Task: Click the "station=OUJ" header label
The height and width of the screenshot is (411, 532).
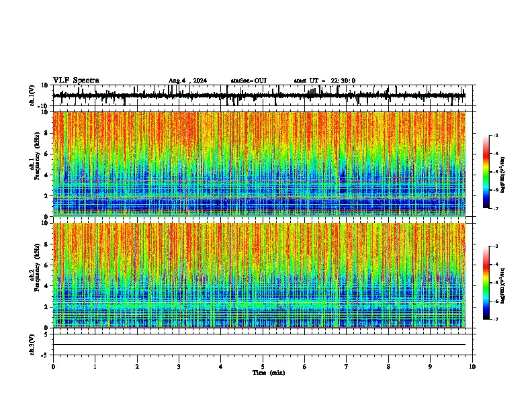Action: tap(249, 81)
